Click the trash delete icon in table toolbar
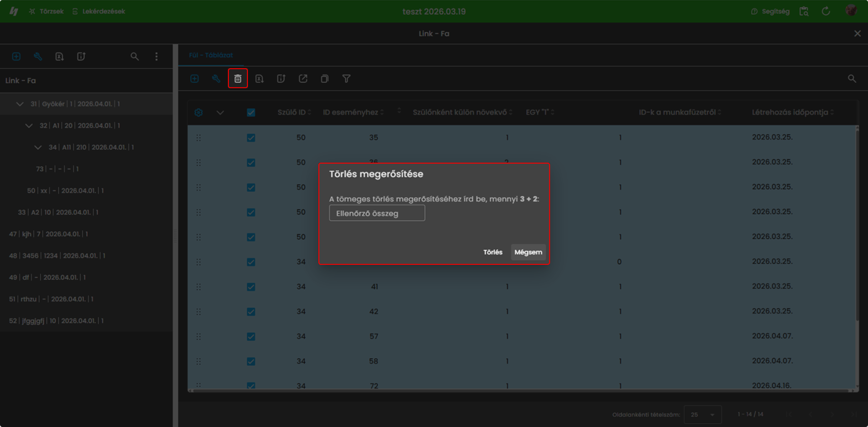 [x=238, y=78]
